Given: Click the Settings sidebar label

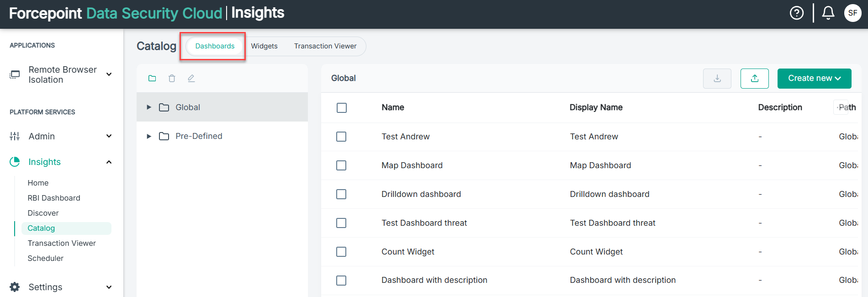Looking at the screenshot, I should pos(45,287).
